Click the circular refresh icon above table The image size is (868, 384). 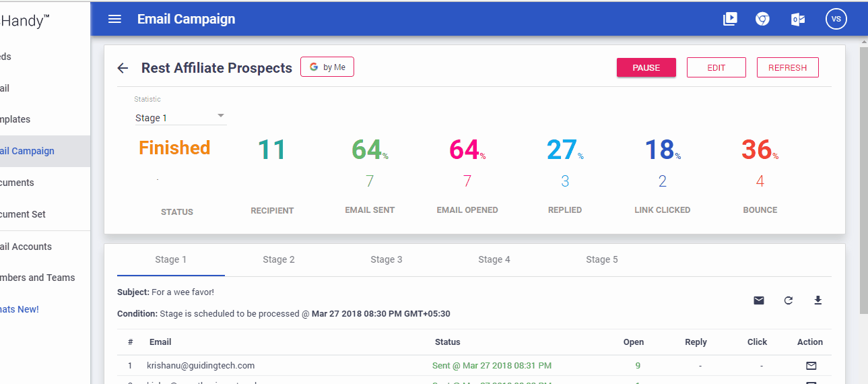(789, 300)
